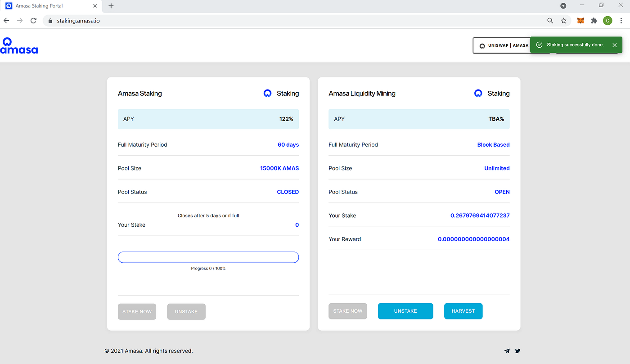
Task: Click the CLOSED pool status
Action: click(288, 192)
